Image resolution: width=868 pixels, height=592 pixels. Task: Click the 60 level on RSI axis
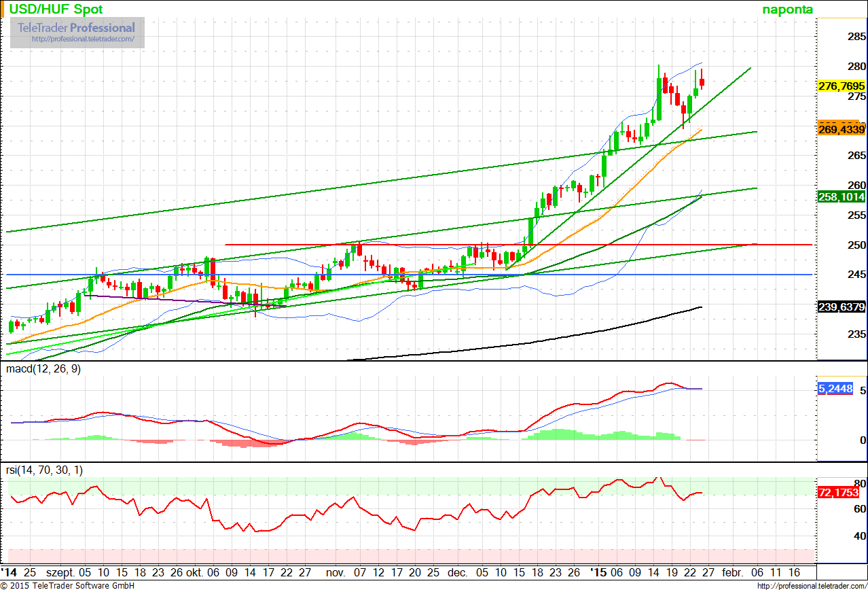pyautogui.click(x=859, y=508)
